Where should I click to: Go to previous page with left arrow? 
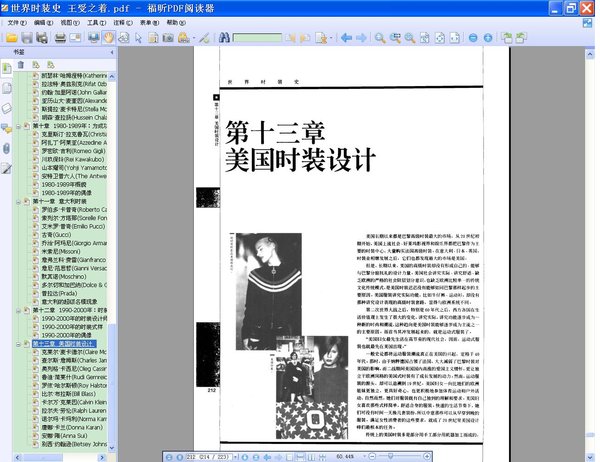tap(346, 38)
